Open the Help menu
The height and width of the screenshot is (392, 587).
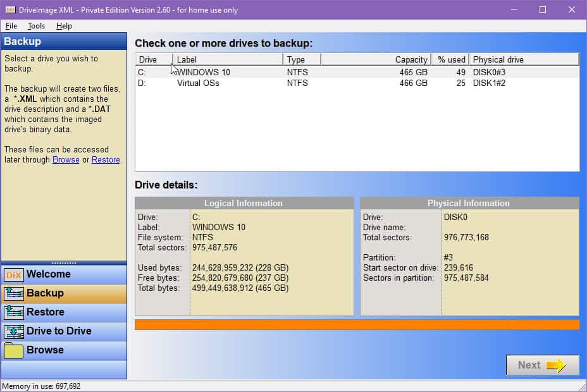point(64,26)
